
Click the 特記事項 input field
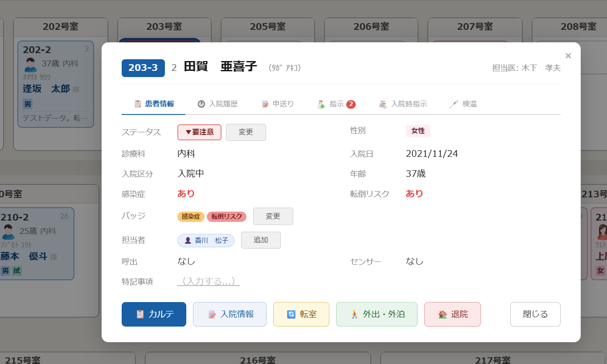(x=209, y=282)
